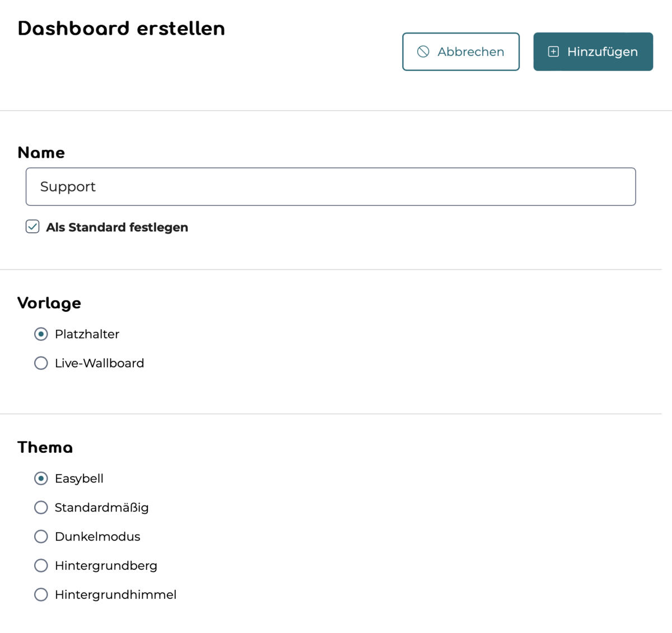Click the Live-Wallboard label text

(x=99, y=363)
